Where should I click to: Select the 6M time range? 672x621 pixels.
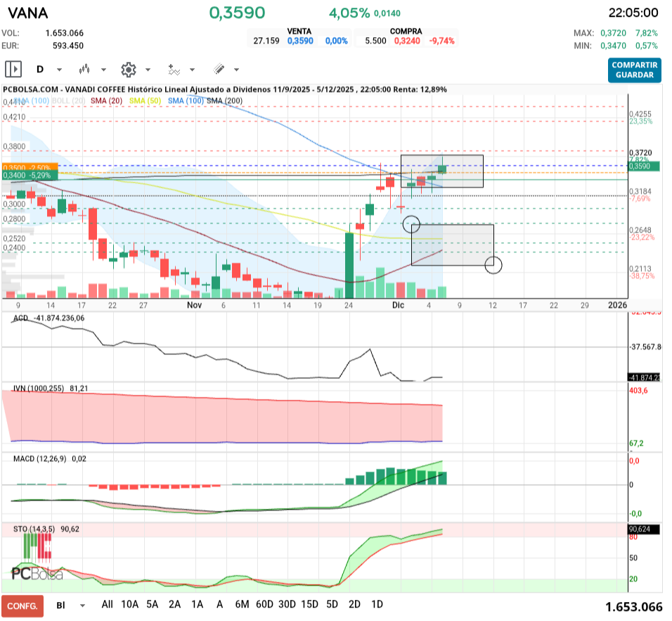[243, 605]
